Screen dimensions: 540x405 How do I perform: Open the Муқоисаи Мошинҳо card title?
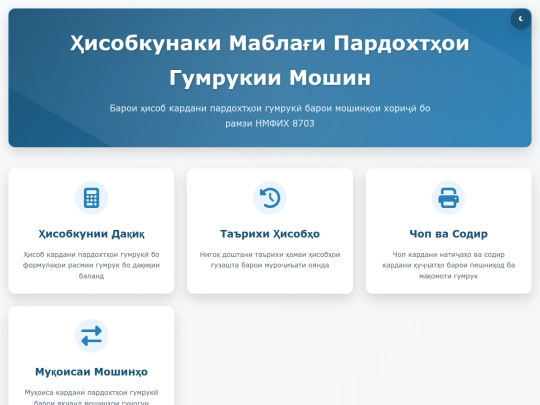click(x=92, y=372)
